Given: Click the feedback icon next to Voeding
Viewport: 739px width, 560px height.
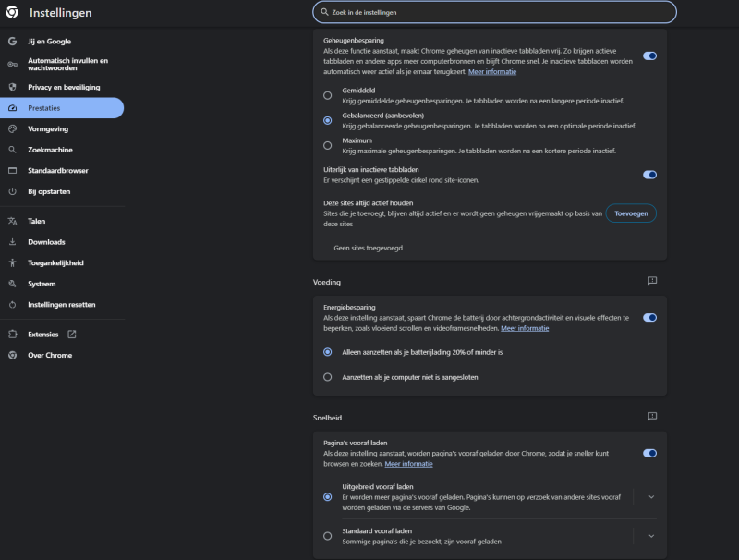Looking at the screenshot, I should coord(652,281).
